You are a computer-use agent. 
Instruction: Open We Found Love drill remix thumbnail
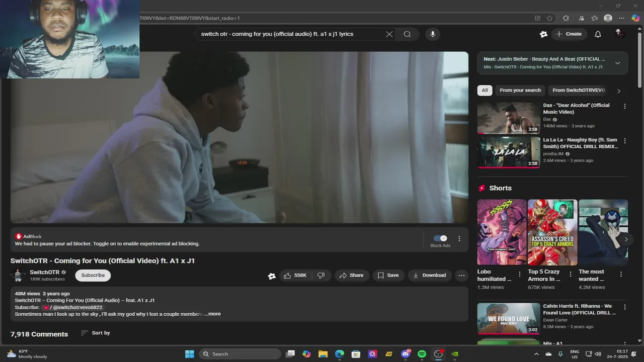pos(508,318)
